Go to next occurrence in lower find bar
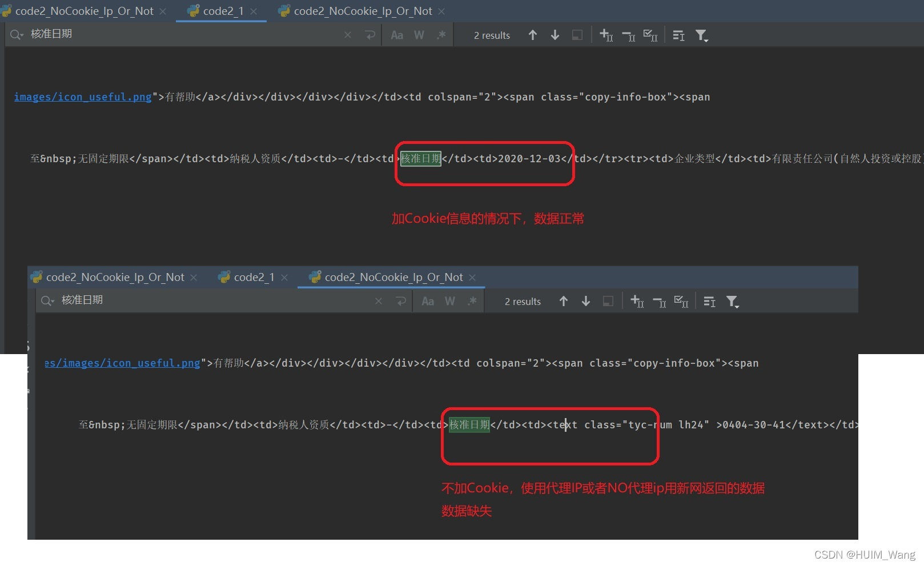The width and height of the screenshot is (924, 566). pyautogui.click(x=586, y=301)
